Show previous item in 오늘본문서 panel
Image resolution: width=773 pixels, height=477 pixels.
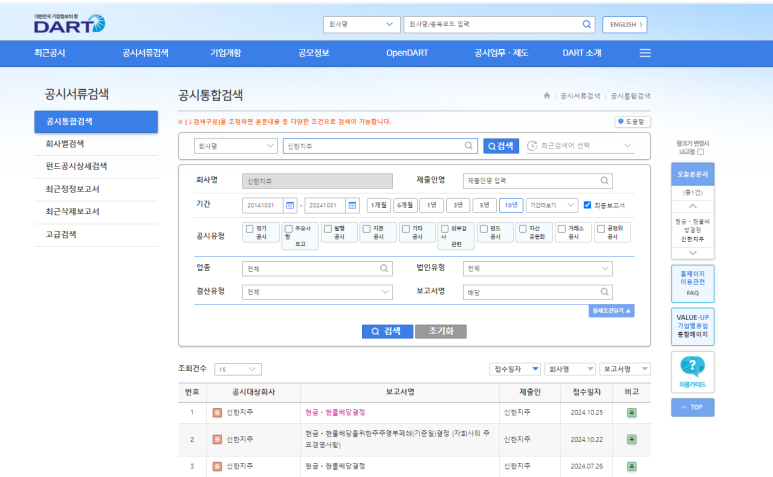pyautogui.click(x=693, y=206)
